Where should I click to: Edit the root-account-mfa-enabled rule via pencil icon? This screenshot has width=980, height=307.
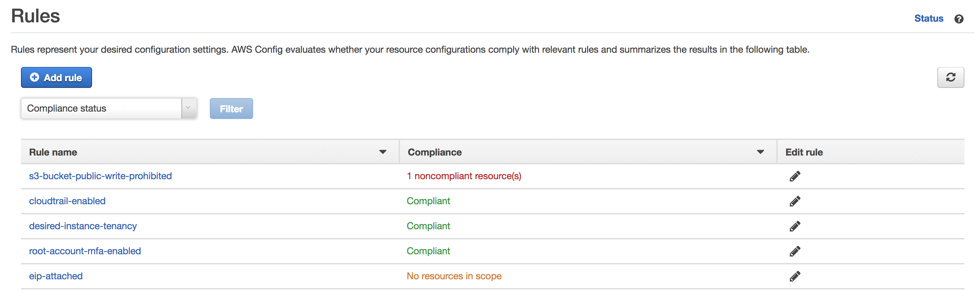pyautogui.click(x=794, y=252)
